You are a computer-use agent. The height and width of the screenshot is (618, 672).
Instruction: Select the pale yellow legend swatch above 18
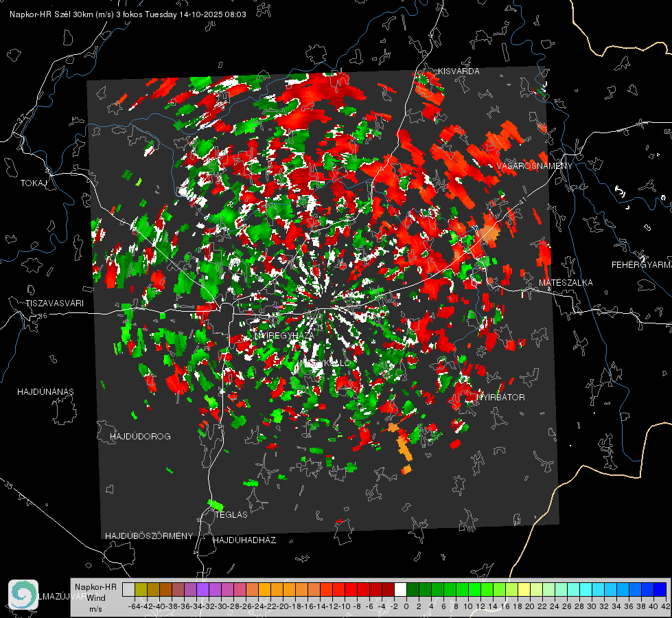click(x=524, y=590)
